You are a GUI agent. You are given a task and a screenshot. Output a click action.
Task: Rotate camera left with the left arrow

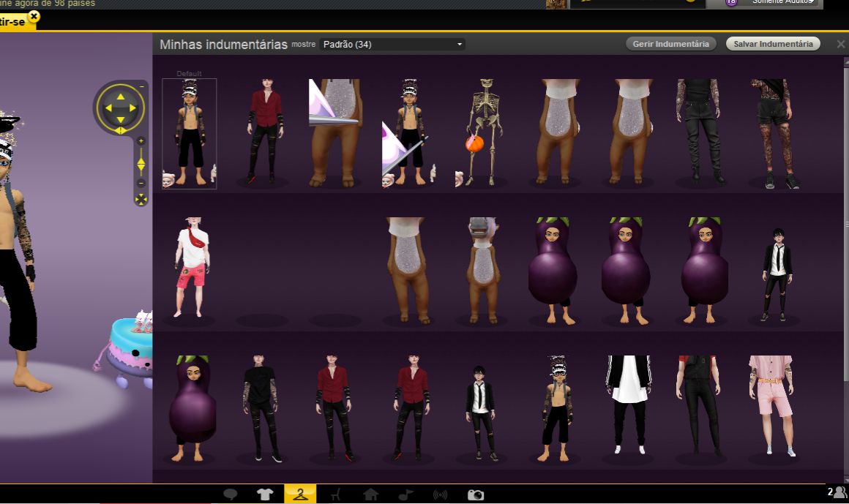pos(108,108)
